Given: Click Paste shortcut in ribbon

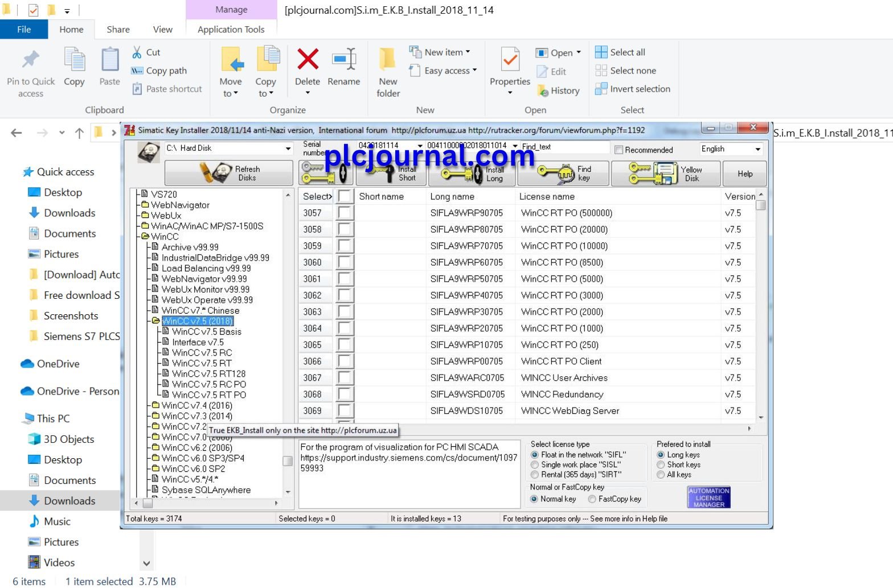Looking at the screenshot, I should click(x=167, y=89).
